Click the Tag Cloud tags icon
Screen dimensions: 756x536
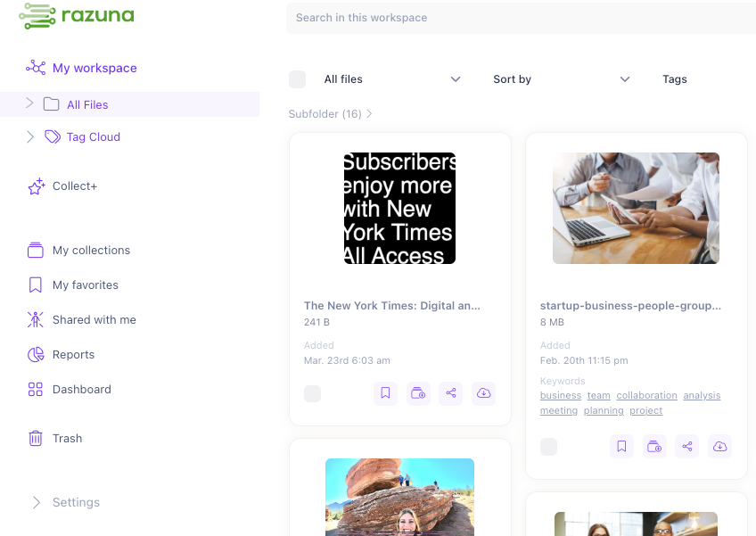coord(53,136)
